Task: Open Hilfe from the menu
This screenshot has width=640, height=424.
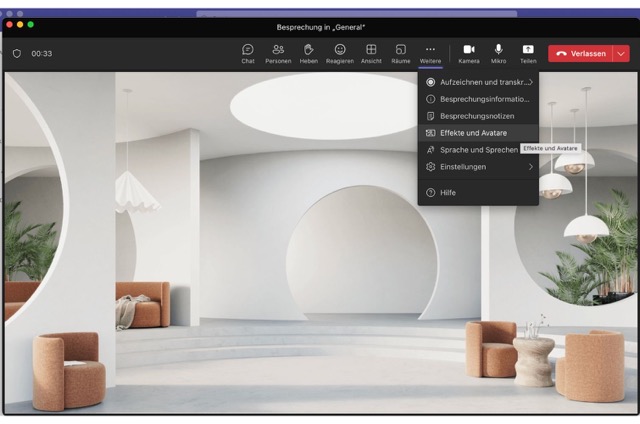Action: 478,193
